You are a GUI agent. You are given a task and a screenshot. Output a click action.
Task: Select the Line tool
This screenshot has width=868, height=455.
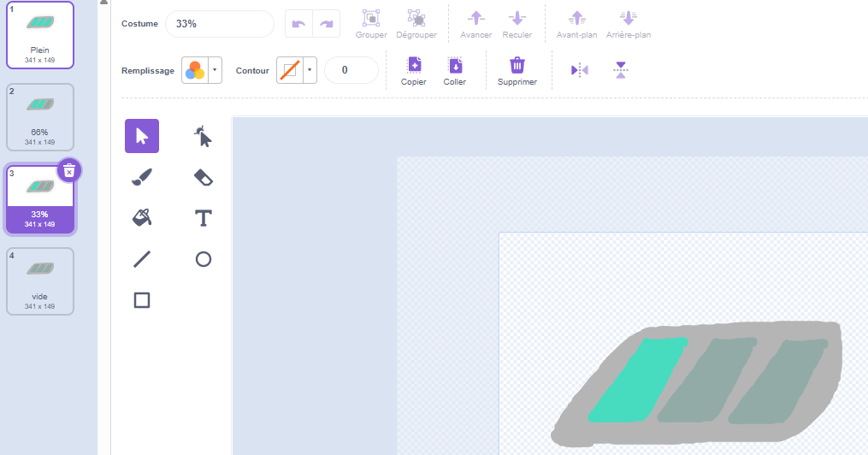click(x=142, y=259)
